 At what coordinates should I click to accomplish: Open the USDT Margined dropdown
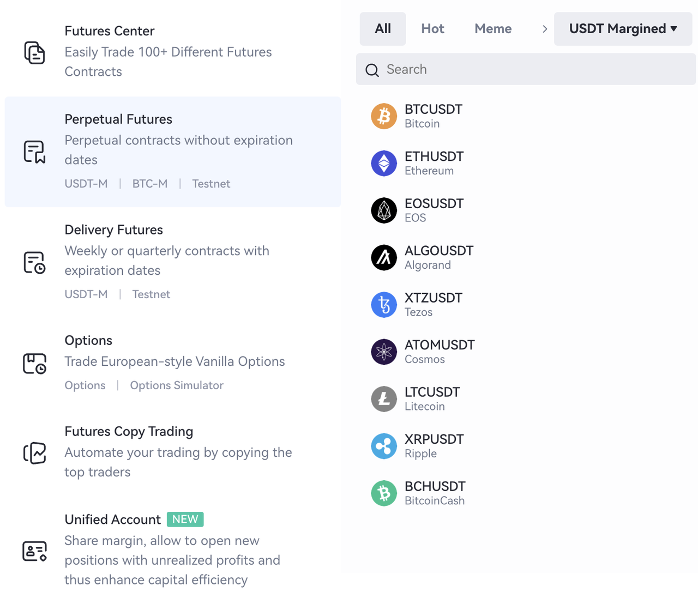(x=623, y=29)
